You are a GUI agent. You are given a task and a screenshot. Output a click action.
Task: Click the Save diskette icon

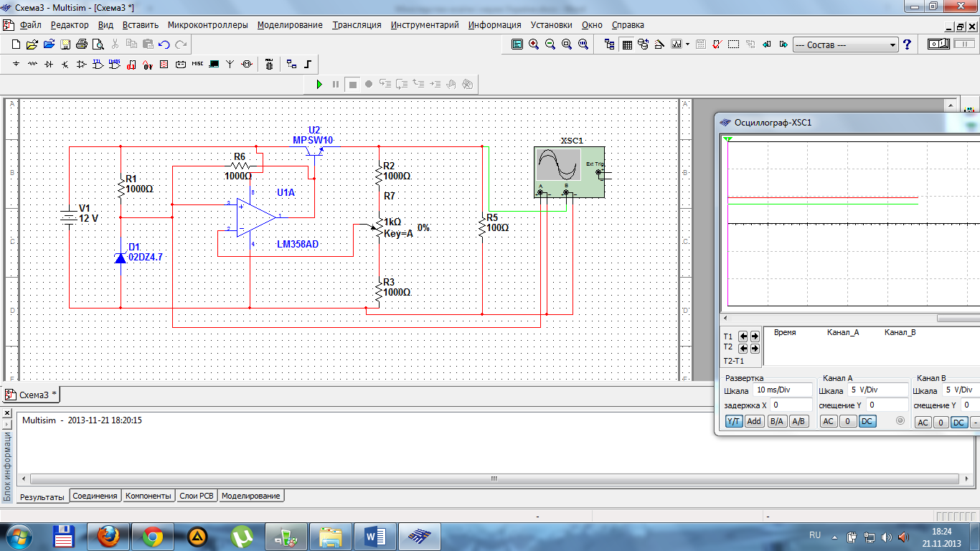(65, 44)
